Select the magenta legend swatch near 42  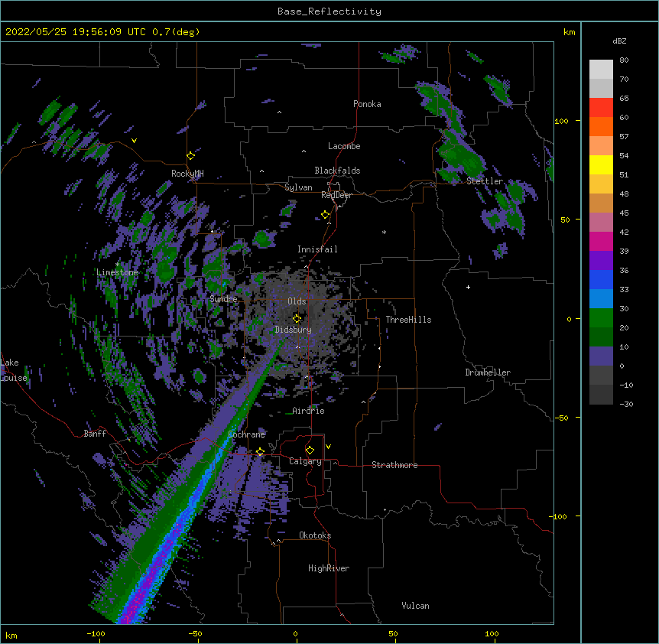tap(601, 241)
